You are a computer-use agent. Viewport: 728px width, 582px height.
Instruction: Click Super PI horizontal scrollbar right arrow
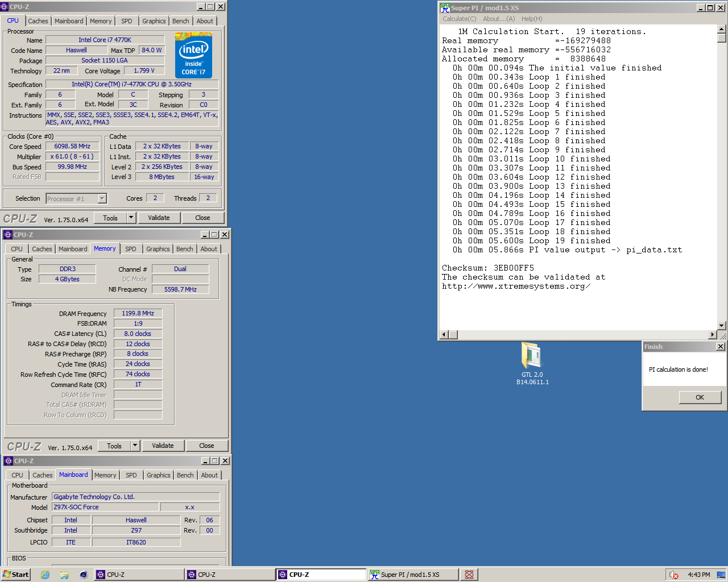tap(713, 335)
